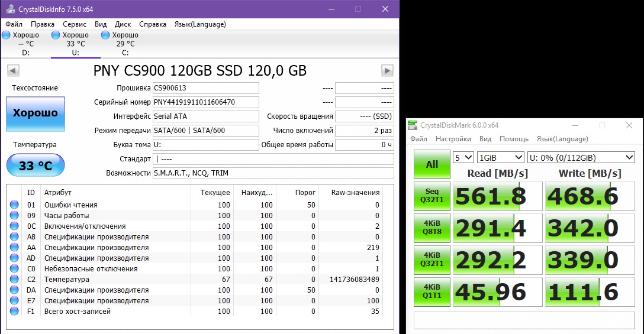Go to previous disk with left arrow
Screen dimensions: 644x334
13,70
